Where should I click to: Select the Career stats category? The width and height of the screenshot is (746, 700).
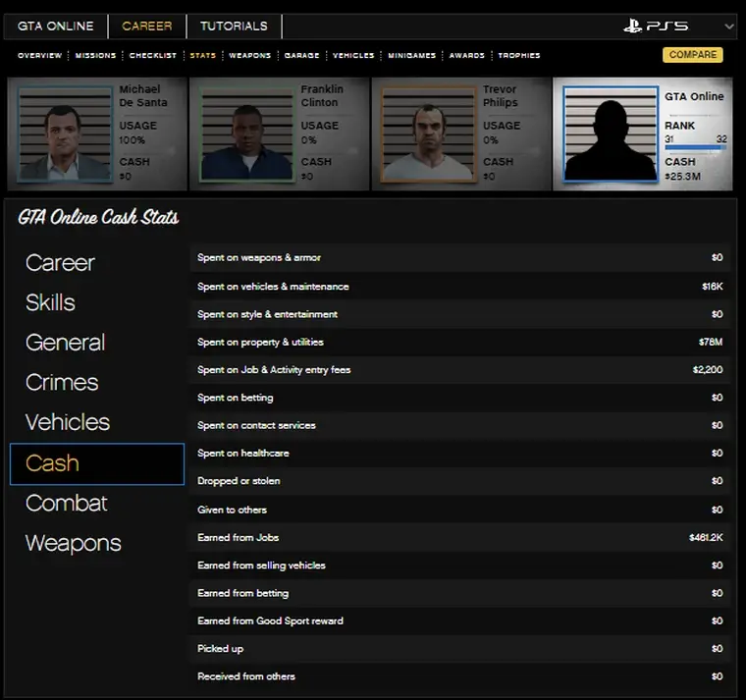60,263
